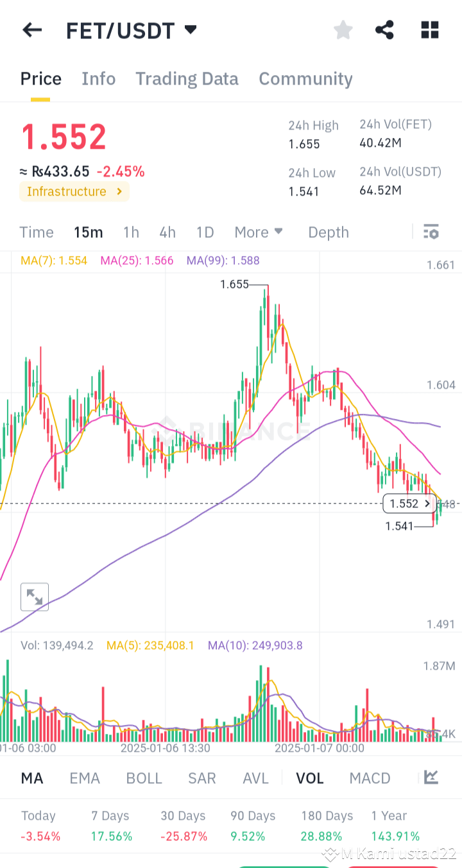Open chart indicator settings
This screenshot has height=868, width=462.
[431, 232]
